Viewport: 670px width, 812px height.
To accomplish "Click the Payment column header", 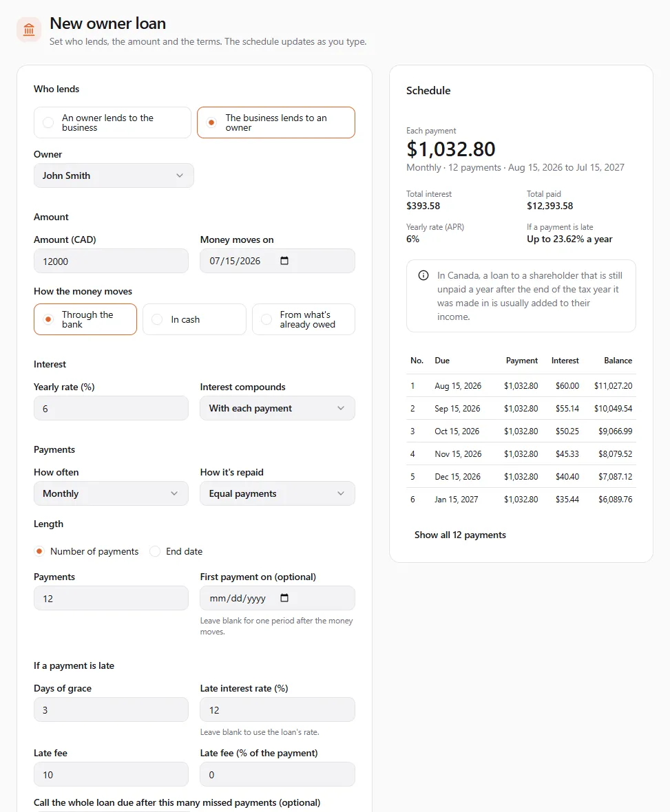I will (x=522, y=361).
